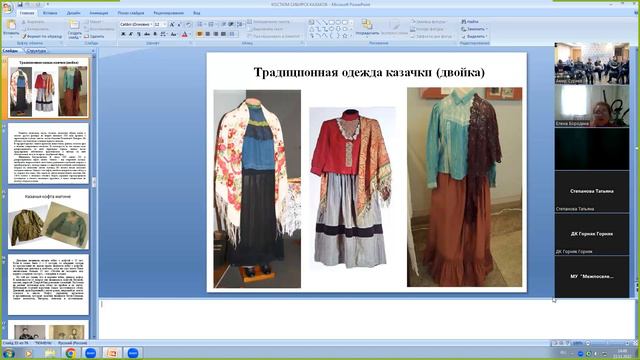This screenshot has height=360, width=640.
Task: Open the Office button menu
Action: pos(7,8)
